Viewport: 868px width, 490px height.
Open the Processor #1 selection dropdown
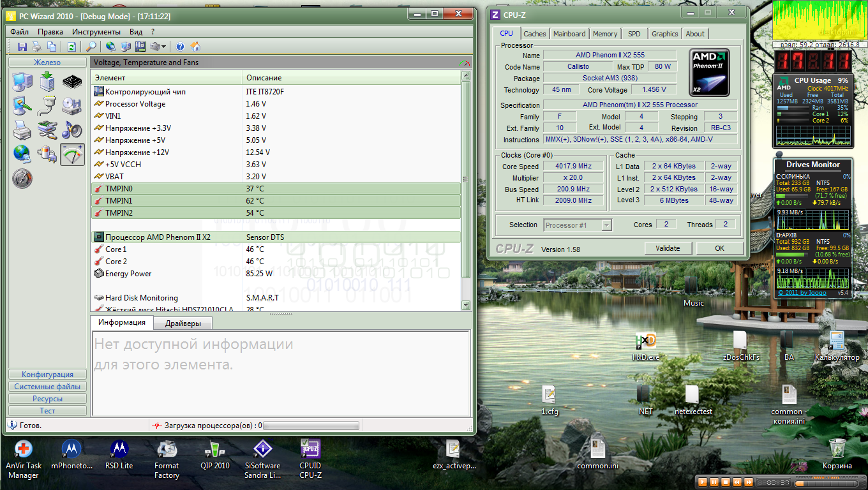tap(578, 225)
